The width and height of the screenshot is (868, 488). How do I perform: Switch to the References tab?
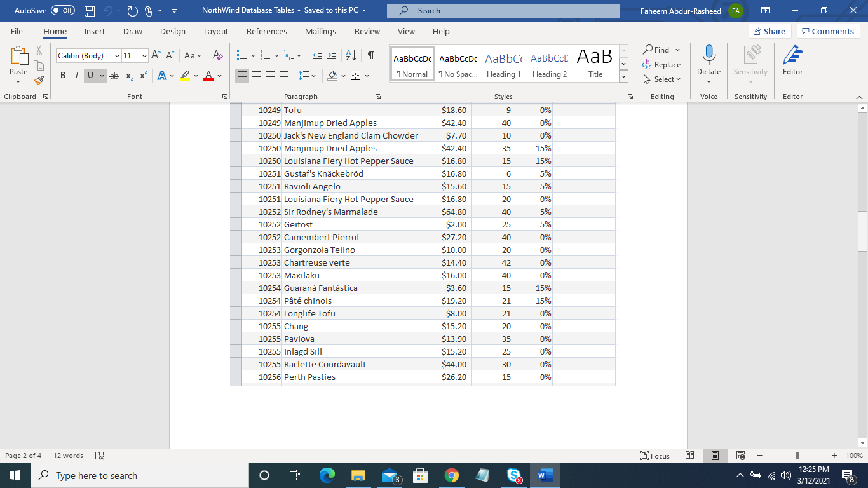click(267, 31)
